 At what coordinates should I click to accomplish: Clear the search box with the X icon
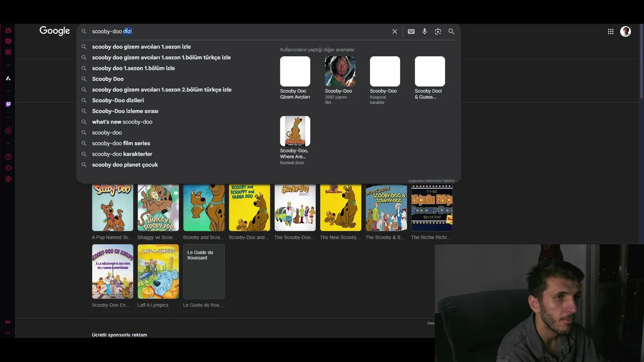pos(395,31)
